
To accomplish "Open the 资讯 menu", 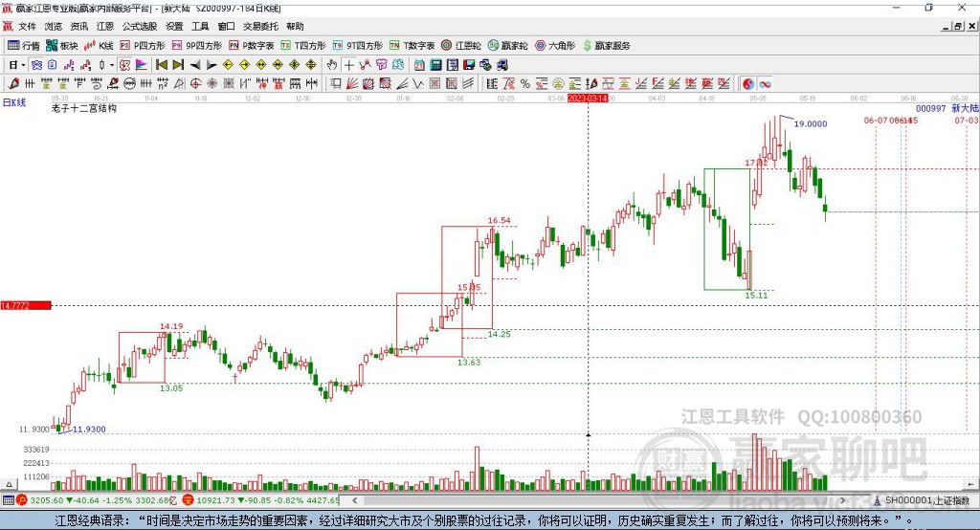I will pyautogui.click(x=78, y=26).
